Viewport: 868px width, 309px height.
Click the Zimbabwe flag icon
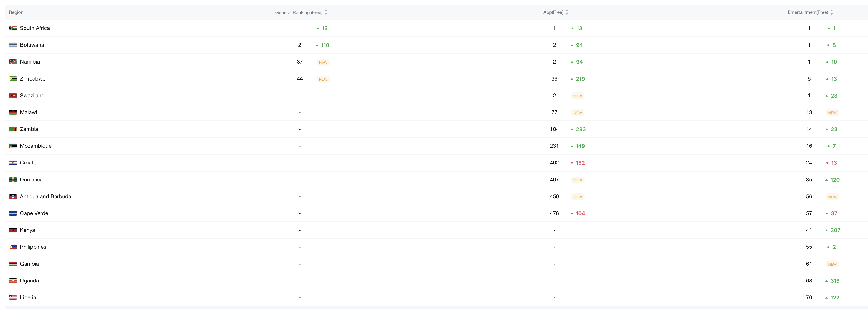(13, 79)
